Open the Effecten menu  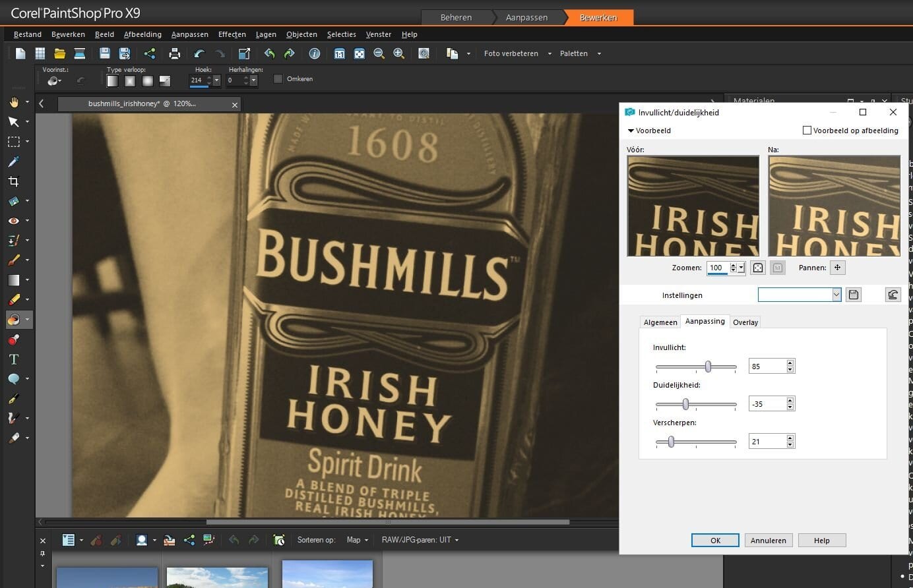[x=232, y=34]
